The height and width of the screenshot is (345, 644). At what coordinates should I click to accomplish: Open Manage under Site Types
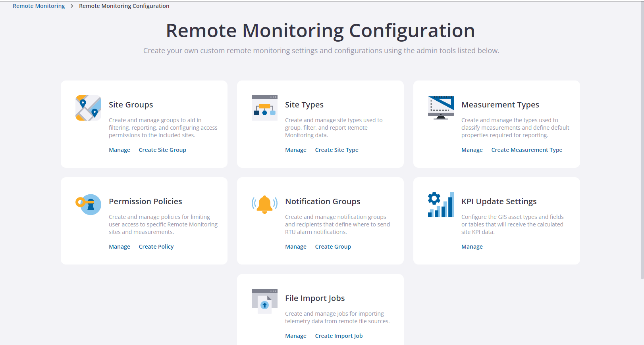(x=296, y=150)
